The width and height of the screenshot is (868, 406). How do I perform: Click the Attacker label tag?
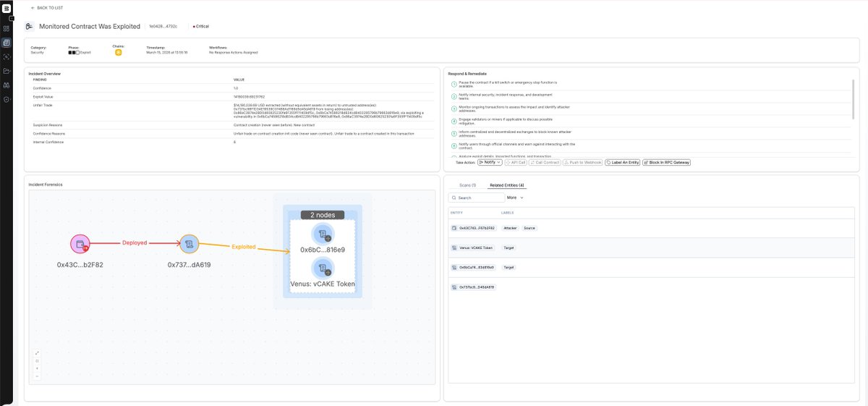coord(510,228)
